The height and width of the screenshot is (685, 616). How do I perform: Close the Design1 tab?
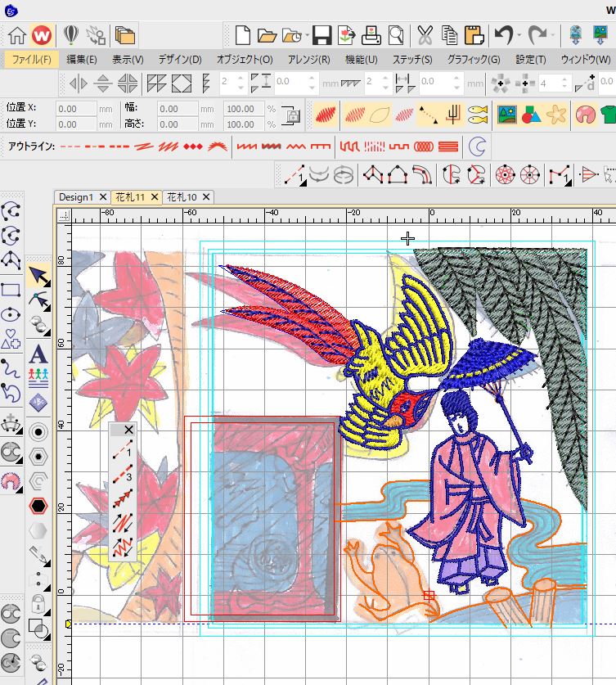tap(103, 197)
